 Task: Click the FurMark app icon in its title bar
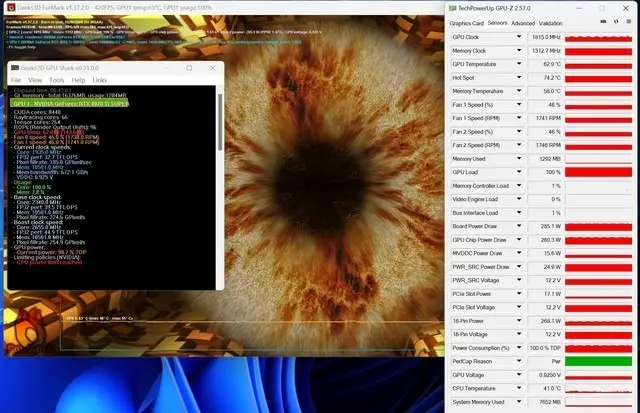(x=11, y=7)
